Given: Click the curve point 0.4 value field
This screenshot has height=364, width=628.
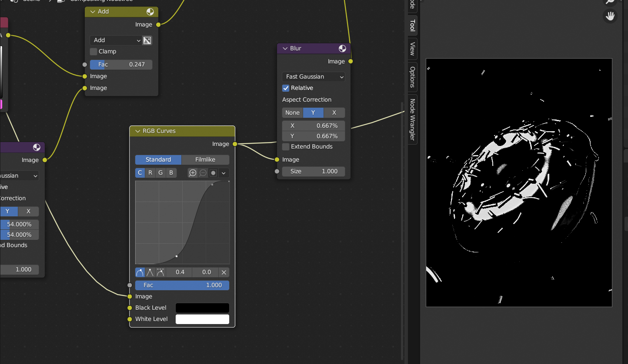Looking at the screenshot, I should pyautogui.click(x=179, y=272).
